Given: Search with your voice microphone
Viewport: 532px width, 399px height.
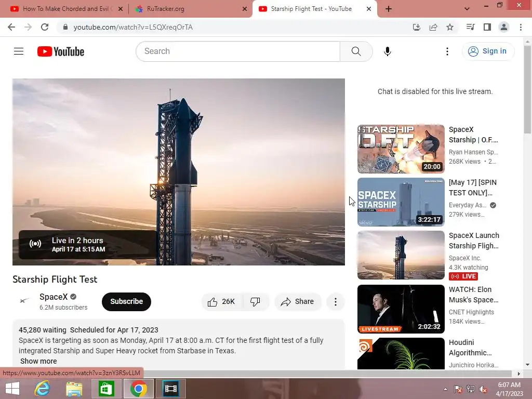Looking at the screenshot, I should (x=388, y=51).
